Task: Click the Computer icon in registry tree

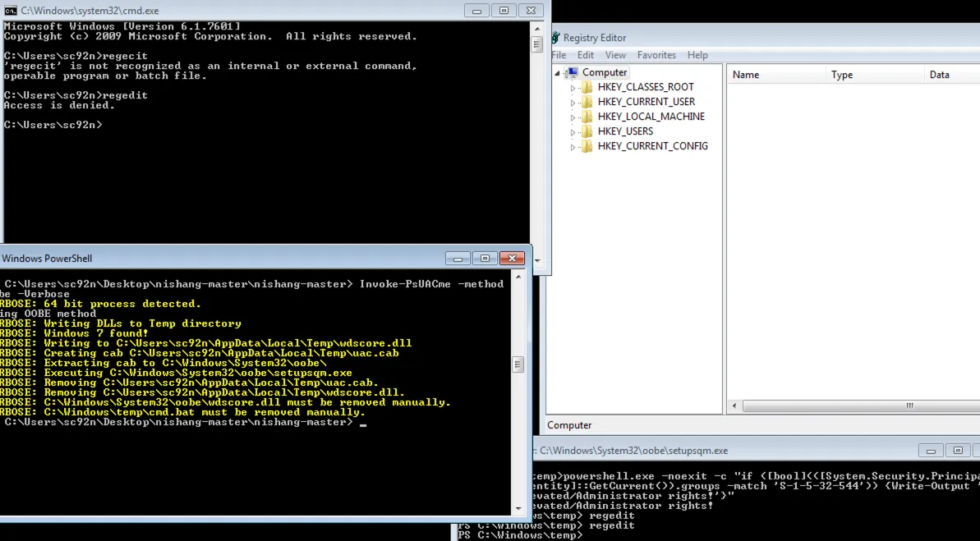Action: [571, 72]
